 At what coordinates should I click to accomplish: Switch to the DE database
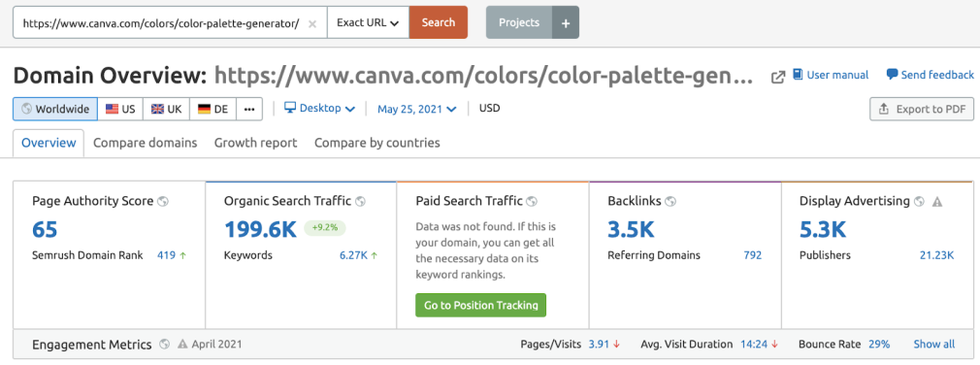click(212, 109)
